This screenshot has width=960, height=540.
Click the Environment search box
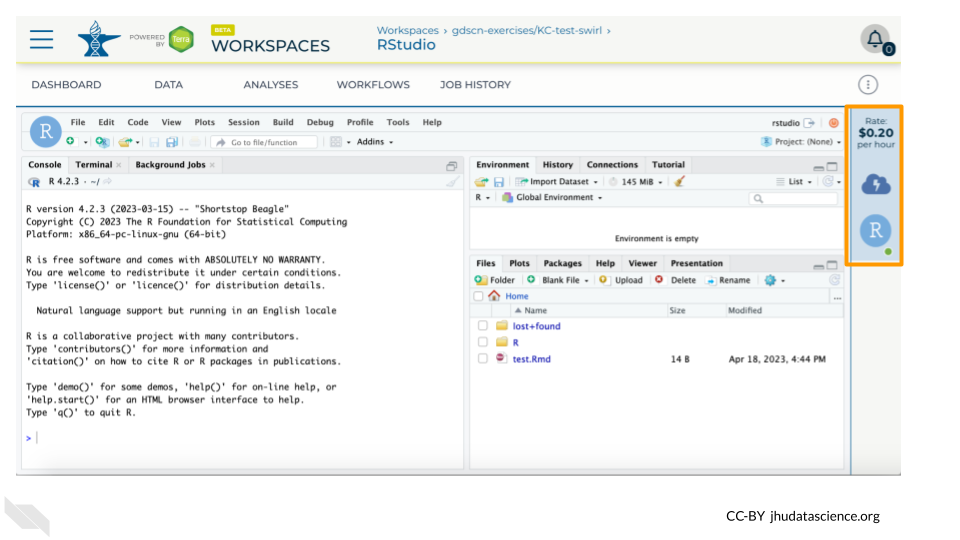(x=793, y=198)
